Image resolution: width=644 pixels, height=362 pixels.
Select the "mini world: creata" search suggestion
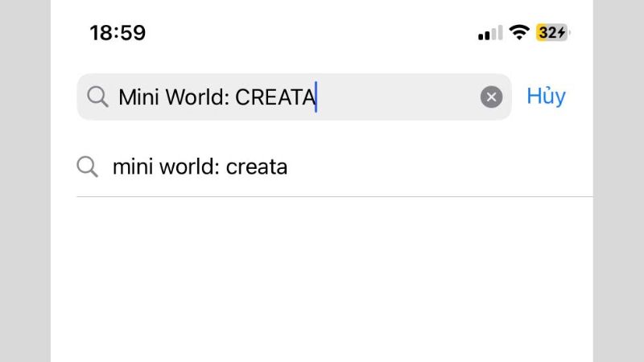click(x=200, y=167)
